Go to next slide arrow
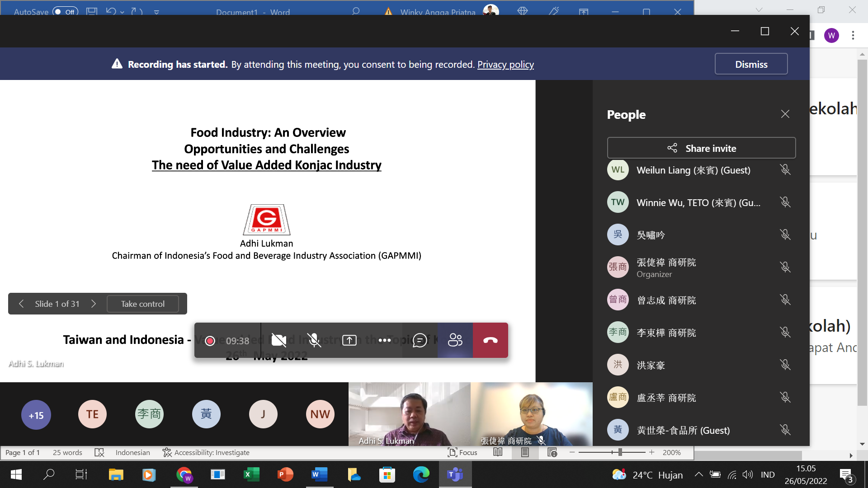Screen dimensions: 868x488 [94, 304]
